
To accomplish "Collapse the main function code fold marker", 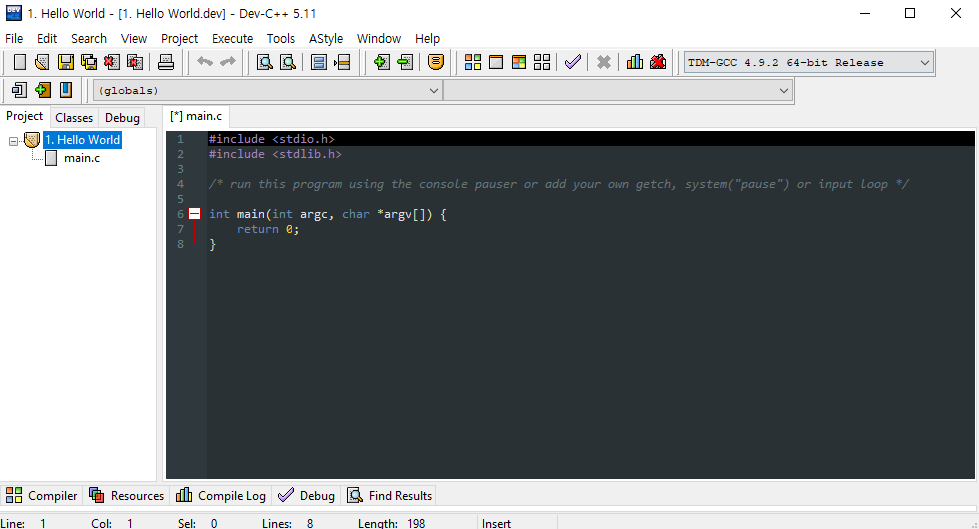I will coord(195,214).
